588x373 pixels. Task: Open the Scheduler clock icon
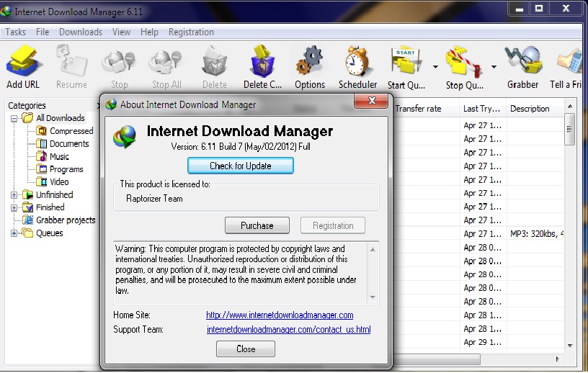point(357,61)
